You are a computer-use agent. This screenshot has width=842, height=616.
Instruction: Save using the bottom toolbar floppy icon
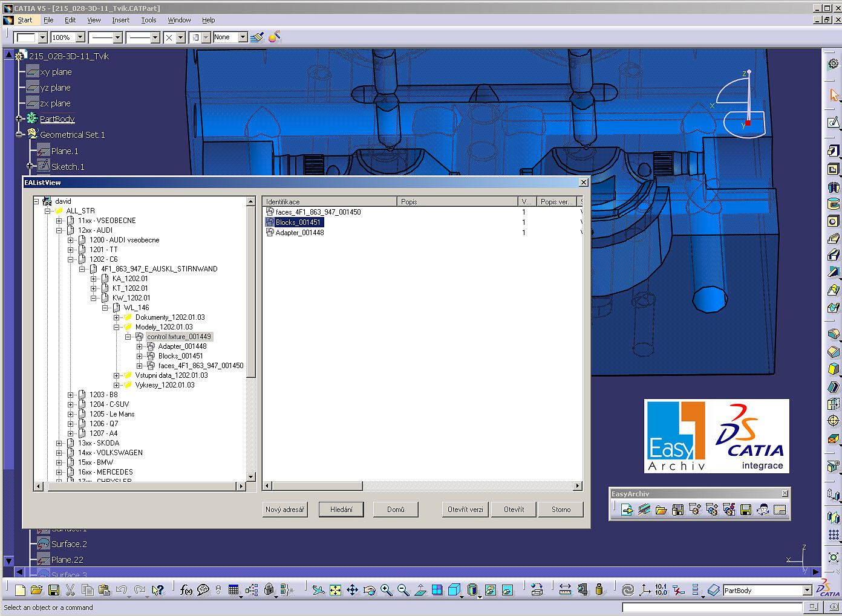[53, 590]
